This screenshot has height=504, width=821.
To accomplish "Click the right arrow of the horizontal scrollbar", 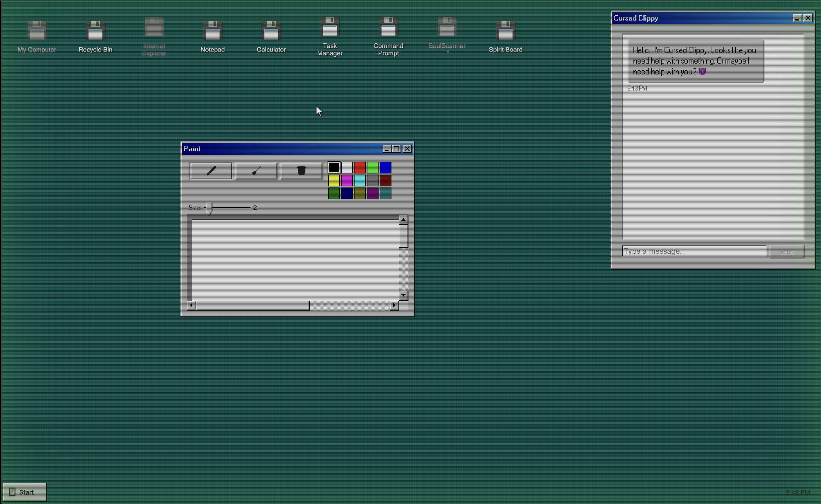I will (x=394, y=305).
